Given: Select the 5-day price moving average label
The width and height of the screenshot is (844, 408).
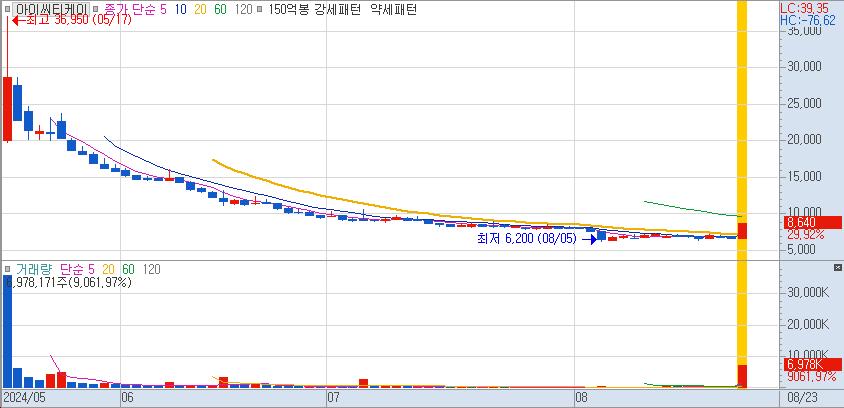Looking at the screenshot, I should point(164,9).
